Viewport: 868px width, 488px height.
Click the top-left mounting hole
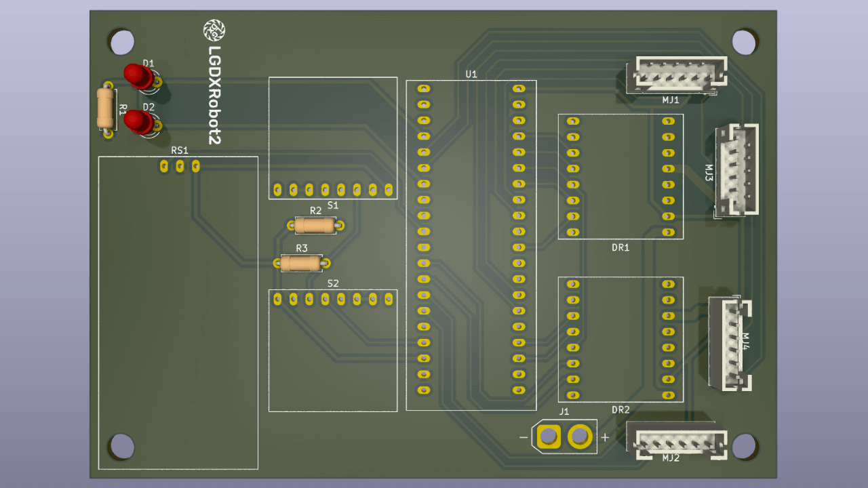[122, 41]
